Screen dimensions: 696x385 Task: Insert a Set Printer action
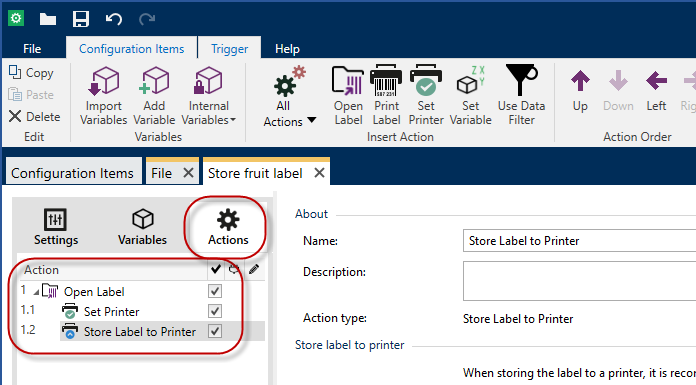tap(426, 95)
